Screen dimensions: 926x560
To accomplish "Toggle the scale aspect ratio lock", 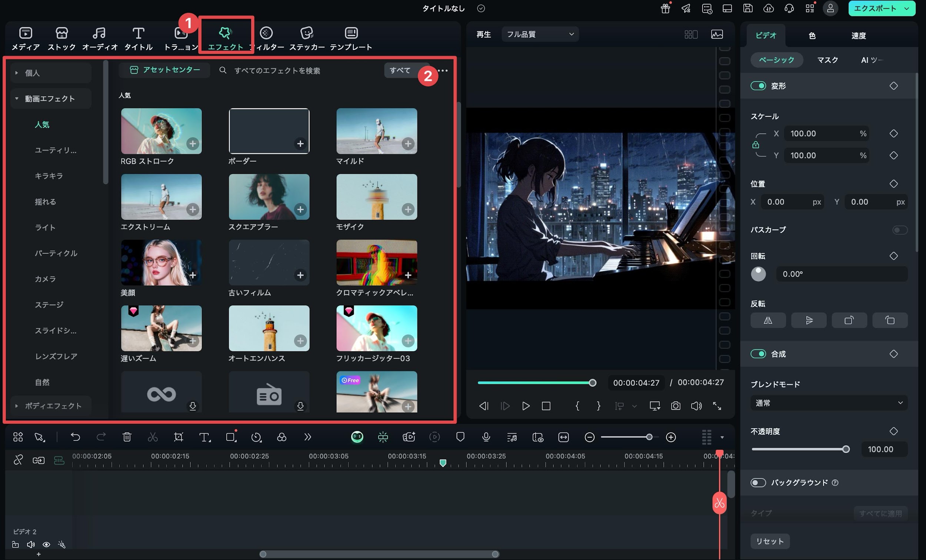I will (755, 145).
